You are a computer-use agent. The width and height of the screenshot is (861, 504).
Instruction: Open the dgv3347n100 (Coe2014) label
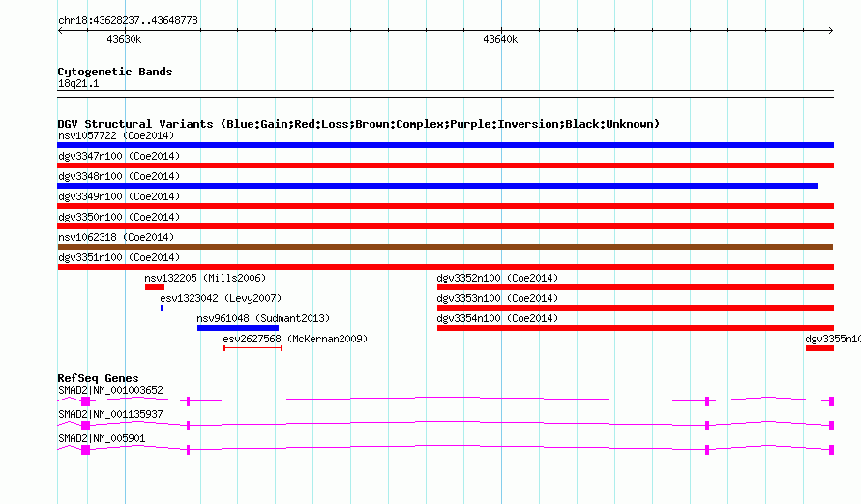pos(119,156)
